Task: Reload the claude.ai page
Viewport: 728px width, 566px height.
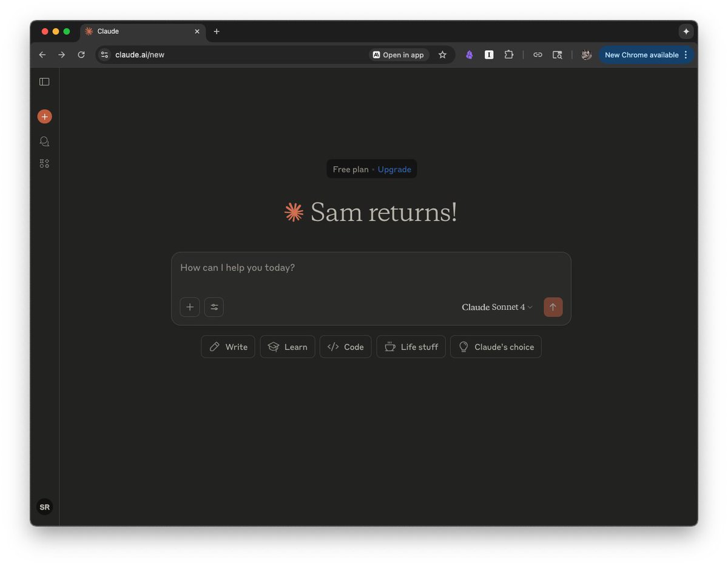Action: [81, 55]
